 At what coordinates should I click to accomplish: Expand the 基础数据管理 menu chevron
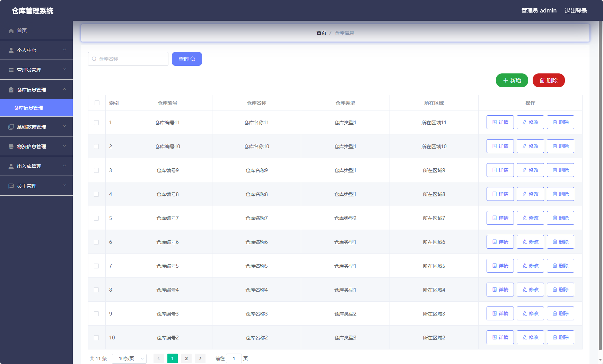[x=64, y=126]
